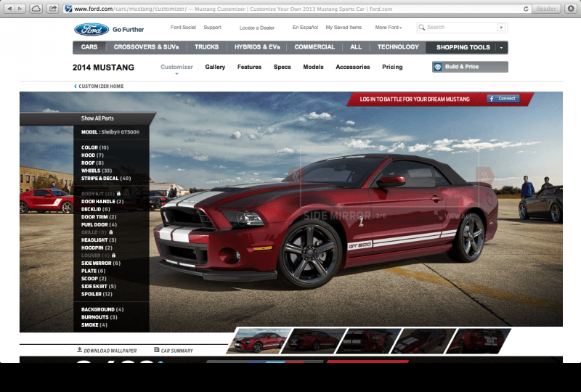
Task: Click DOWNLOAD WALLPAPER link
Action: coord(107,350)
